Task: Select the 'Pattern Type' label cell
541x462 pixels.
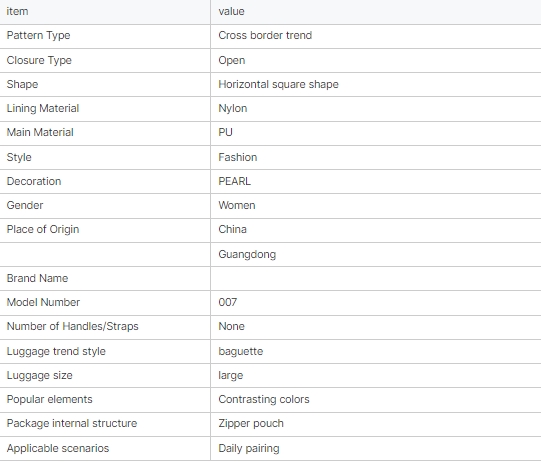Action: tap(105, 36)
